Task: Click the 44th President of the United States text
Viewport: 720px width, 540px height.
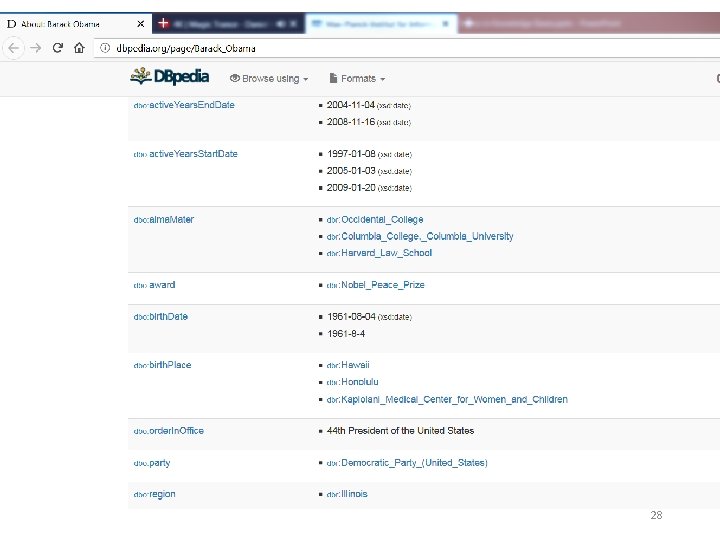Action: click(400, 431)
